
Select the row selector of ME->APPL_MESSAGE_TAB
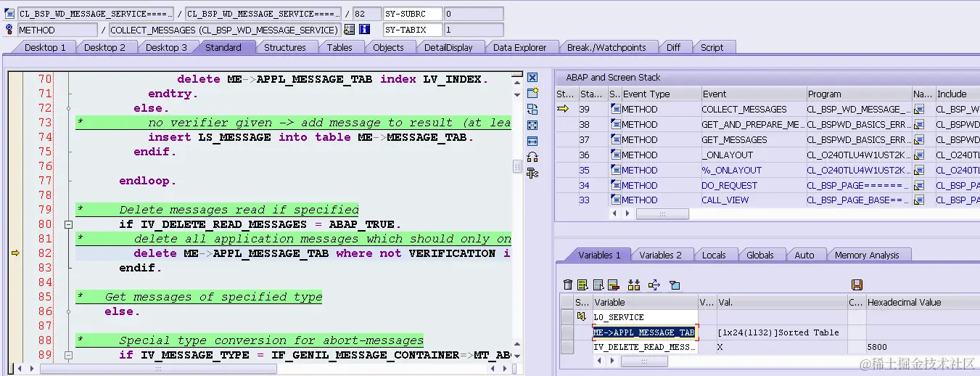pyautogui.click(x=567, y=332)
